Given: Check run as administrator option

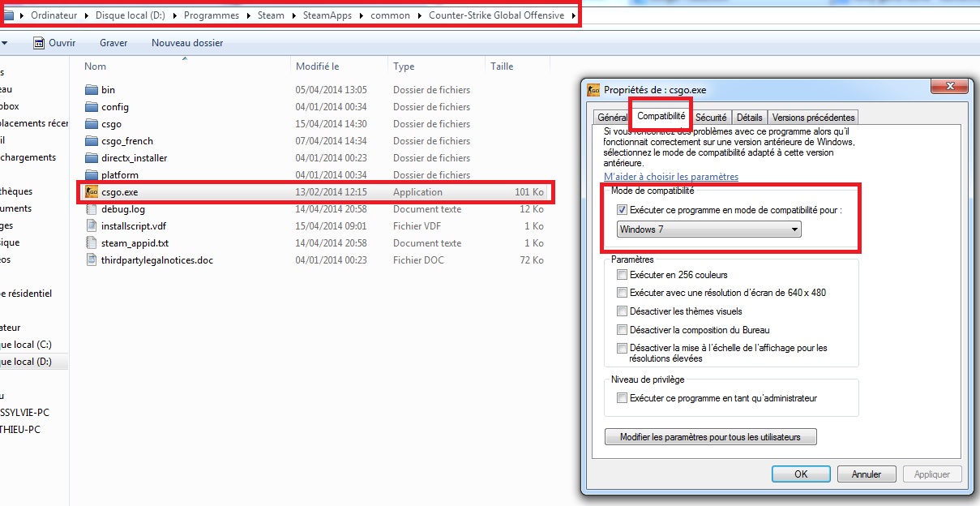Looking at the screenshot, I should [x=622, y=398].
